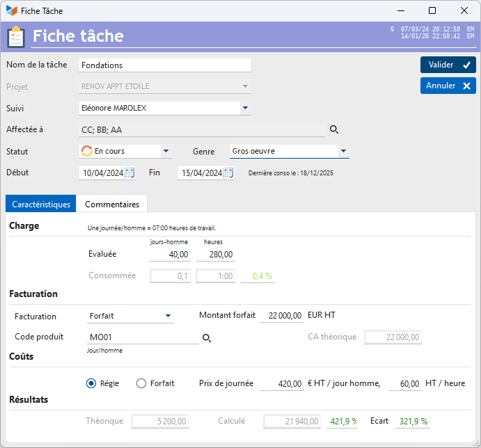Click the Montant forfait amount field
Screen dimensions: 481x448
tap(282, 316)
